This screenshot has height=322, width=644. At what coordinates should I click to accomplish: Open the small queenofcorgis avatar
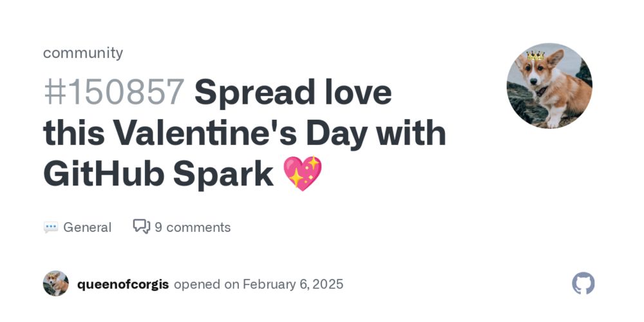(x=56, y=283)
